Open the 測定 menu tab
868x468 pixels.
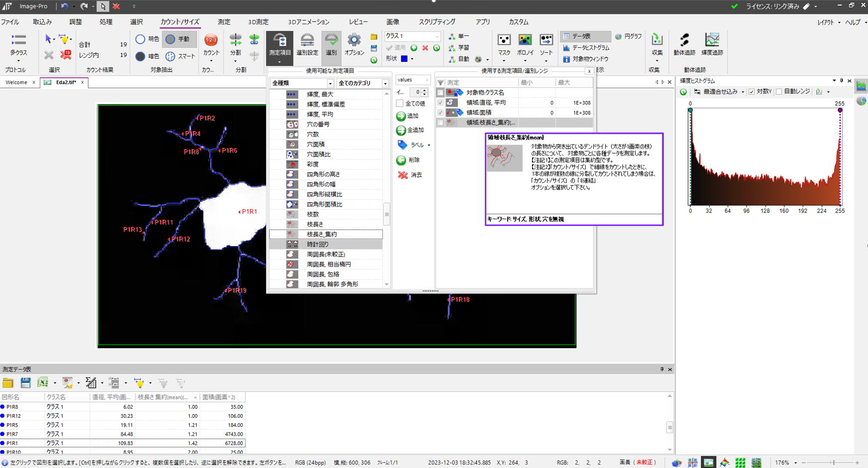tap(224, 22)
